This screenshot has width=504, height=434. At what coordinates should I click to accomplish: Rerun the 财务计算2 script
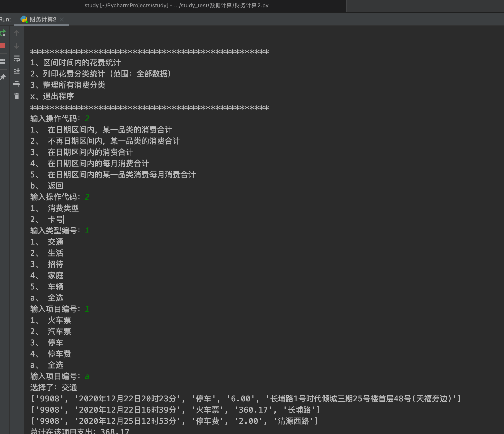pos(3,33)
